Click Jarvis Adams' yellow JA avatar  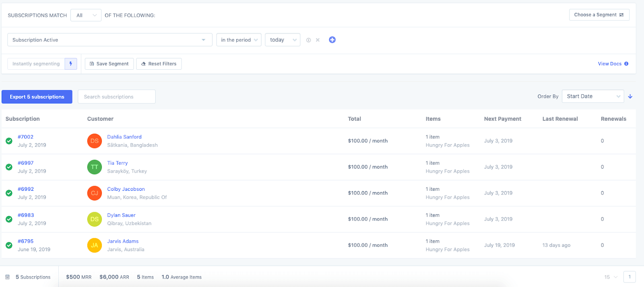[x=95, y=245]
